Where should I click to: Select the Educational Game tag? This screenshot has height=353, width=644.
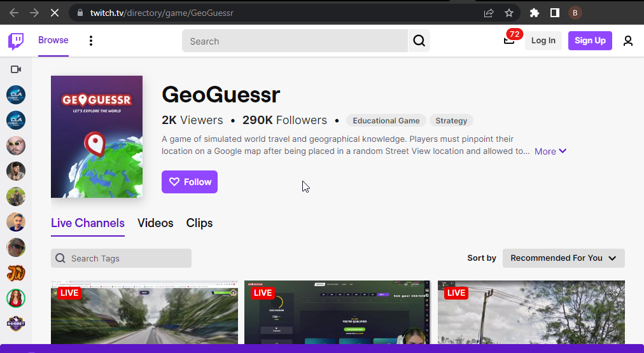pos(386,121)
